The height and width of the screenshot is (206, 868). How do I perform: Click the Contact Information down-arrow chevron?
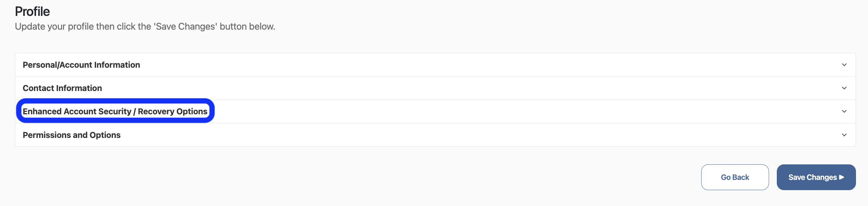pos(844,88)
